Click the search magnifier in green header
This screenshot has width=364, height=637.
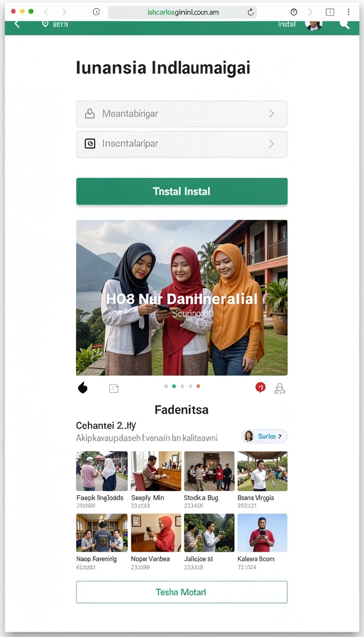[345, 24]
